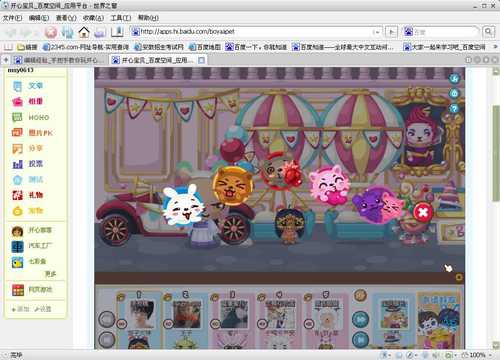Click the upper gray round button left of friends
This screenshot has width=500, height=360.
(x=107, y=319)
